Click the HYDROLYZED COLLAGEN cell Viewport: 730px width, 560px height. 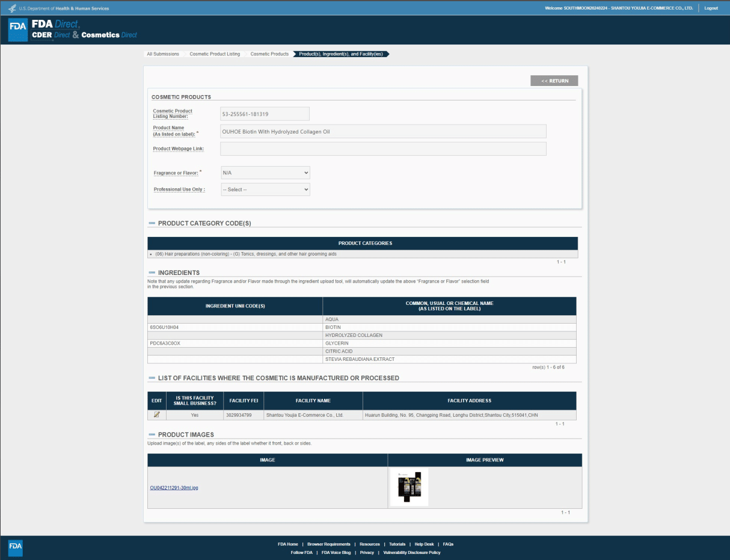pyautogui.click(x=449, y=335)
